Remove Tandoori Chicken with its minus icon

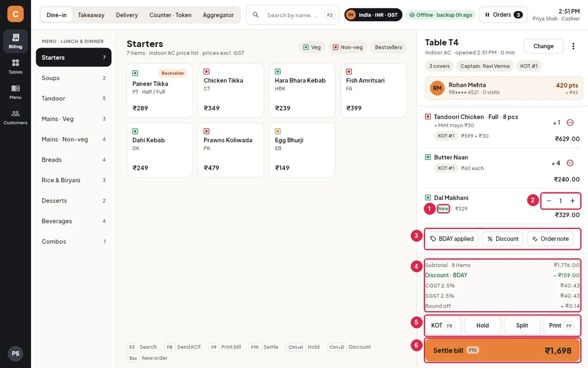[570, 122]
